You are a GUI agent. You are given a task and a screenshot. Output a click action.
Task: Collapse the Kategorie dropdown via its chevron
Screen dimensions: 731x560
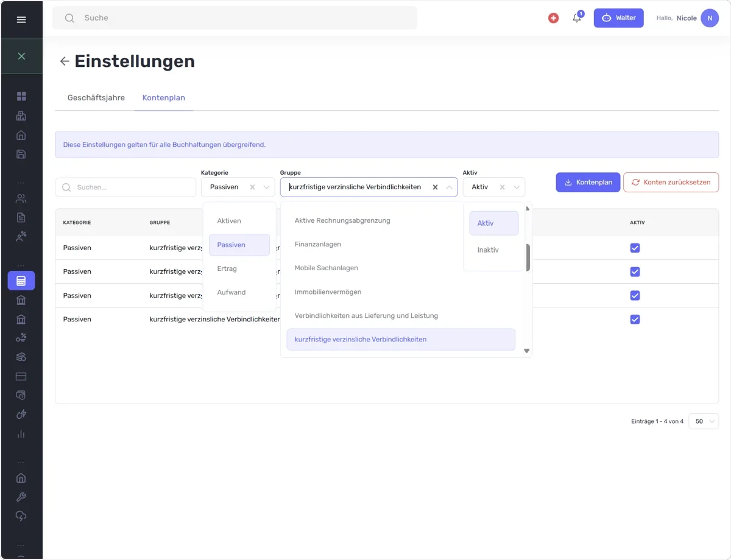tap(266, 187)
